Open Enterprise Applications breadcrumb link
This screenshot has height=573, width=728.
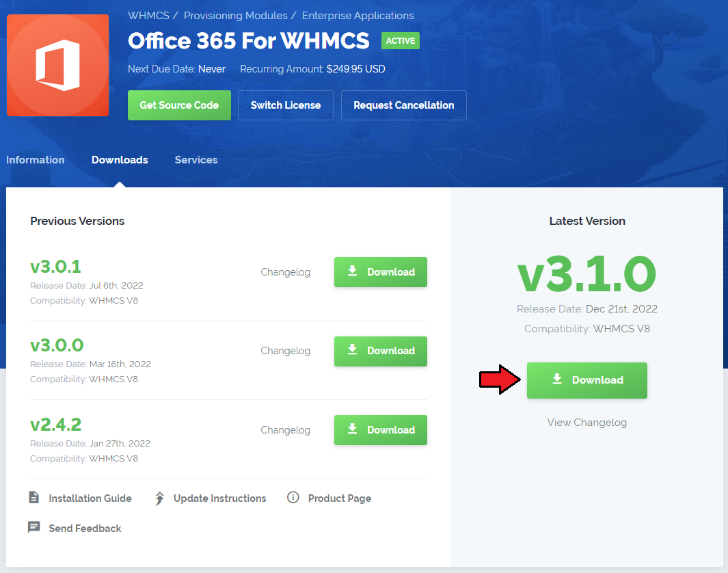358,15
